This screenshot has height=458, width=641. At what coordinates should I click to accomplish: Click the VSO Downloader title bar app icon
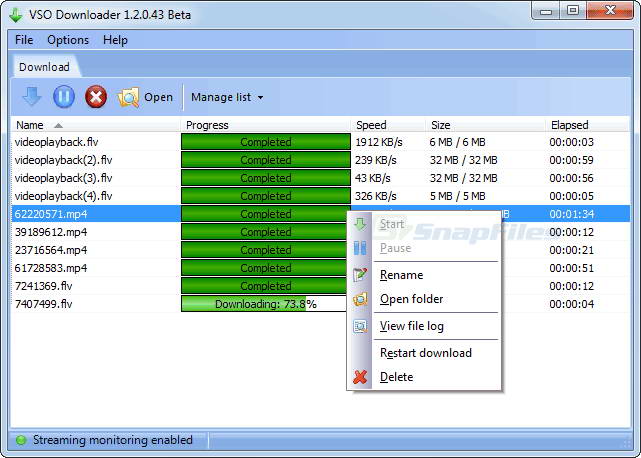pyautogui.click(x=16, y=15)
